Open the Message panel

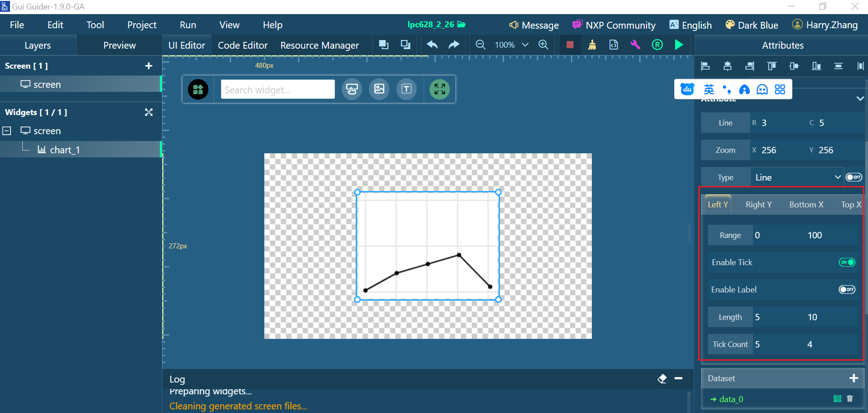pyautogui.click(x=534, y=25)
